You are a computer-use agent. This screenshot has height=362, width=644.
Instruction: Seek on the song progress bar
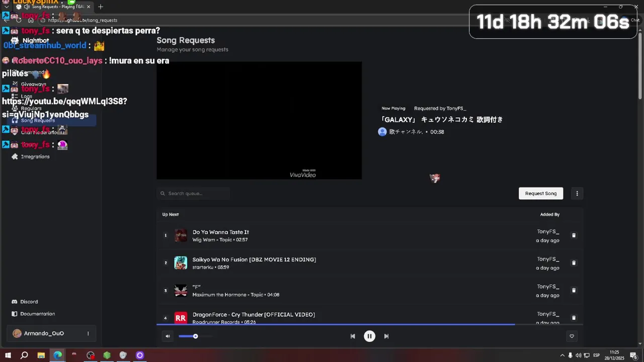click(x=370, y=324)
